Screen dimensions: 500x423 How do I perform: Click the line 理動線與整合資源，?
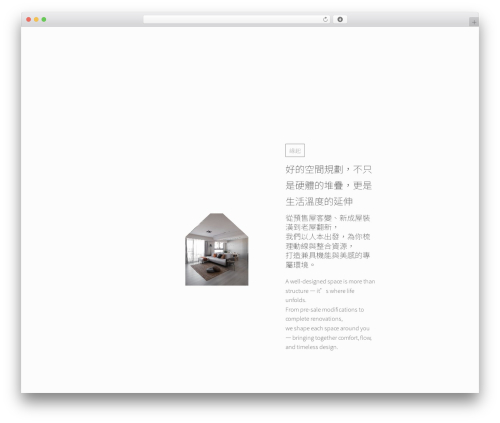click(319, 246)
